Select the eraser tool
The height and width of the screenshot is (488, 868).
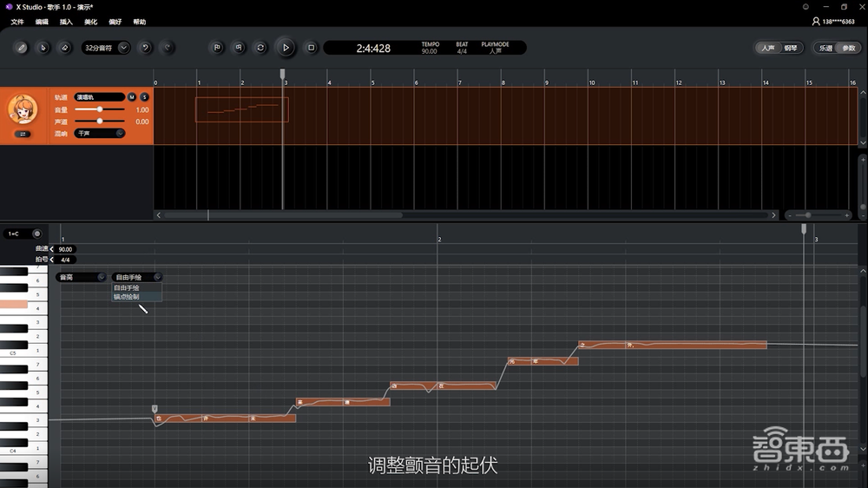point(65,48)
